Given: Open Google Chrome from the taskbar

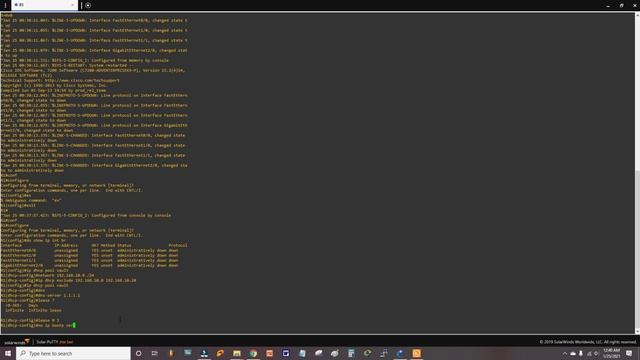Looking at the screenshot, I should pos(253,353).
